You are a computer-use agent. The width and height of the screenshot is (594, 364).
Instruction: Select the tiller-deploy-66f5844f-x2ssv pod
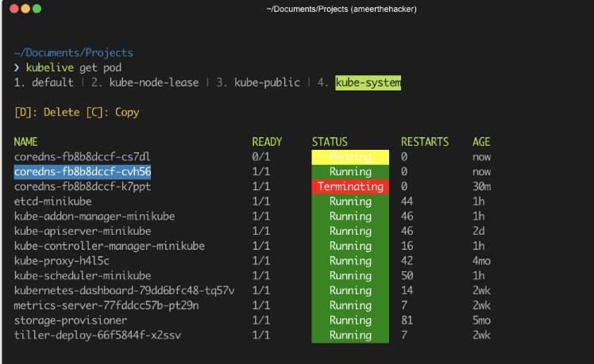tap(98, 335)
